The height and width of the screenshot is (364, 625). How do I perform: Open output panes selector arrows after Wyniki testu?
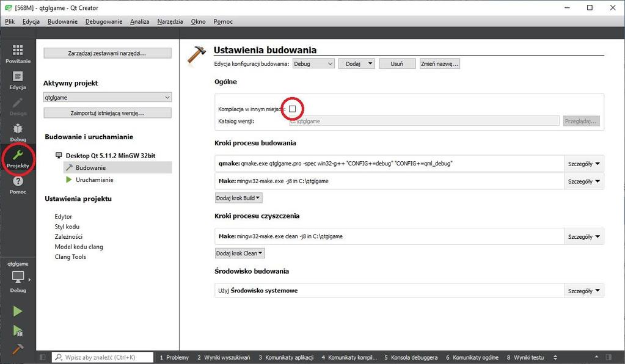(555, 357)
